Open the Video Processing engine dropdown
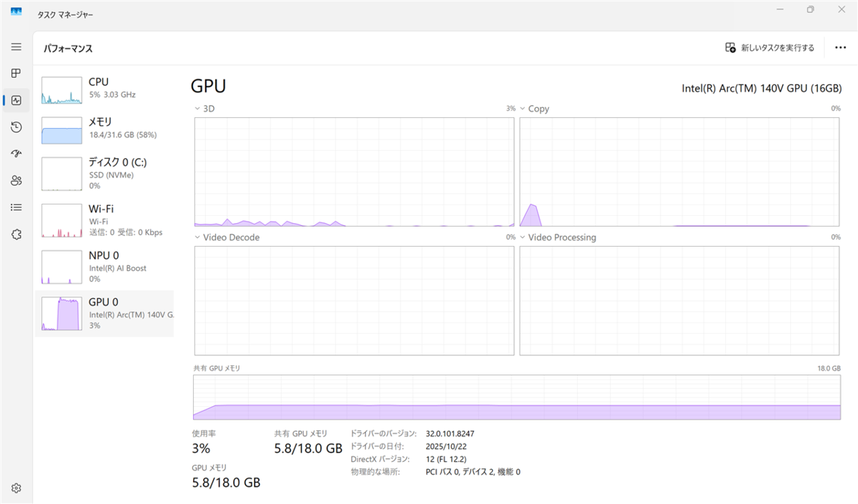This screenshot has height=504, width=858. pyautogui.click(x=522, y=237)
